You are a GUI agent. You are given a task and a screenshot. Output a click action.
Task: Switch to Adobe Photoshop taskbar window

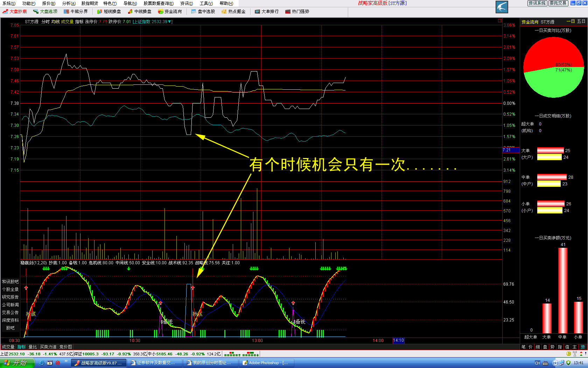(x=266, y=363)
